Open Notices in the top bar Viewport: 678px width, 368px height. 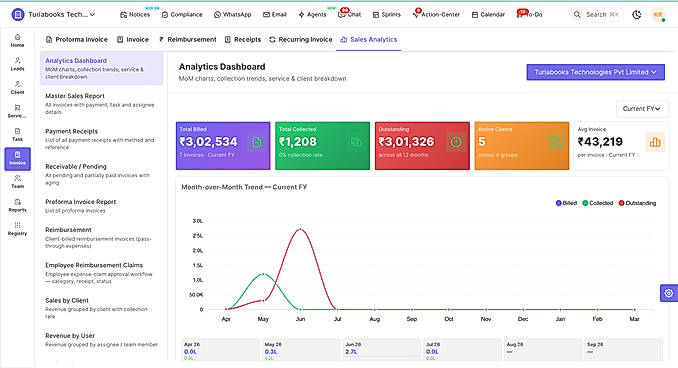tap(135, 15)
